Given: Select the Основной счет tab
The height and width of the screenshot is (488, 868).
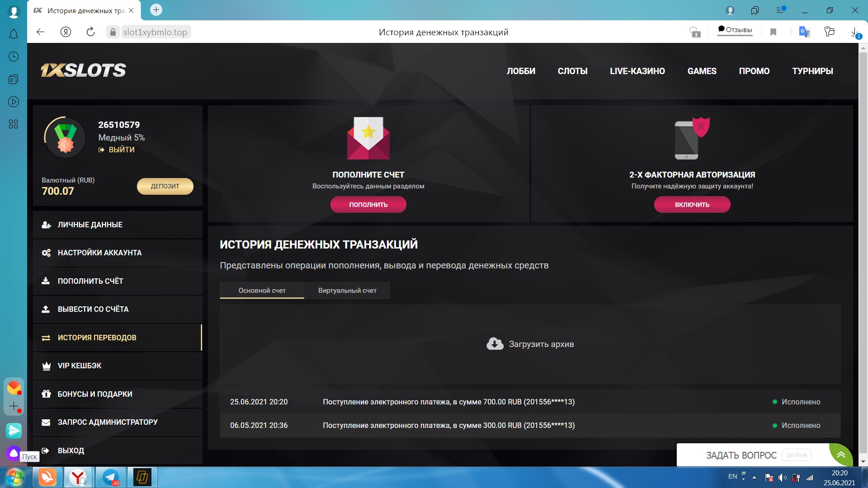Looking at the screenshot, I should coord(262,291).
